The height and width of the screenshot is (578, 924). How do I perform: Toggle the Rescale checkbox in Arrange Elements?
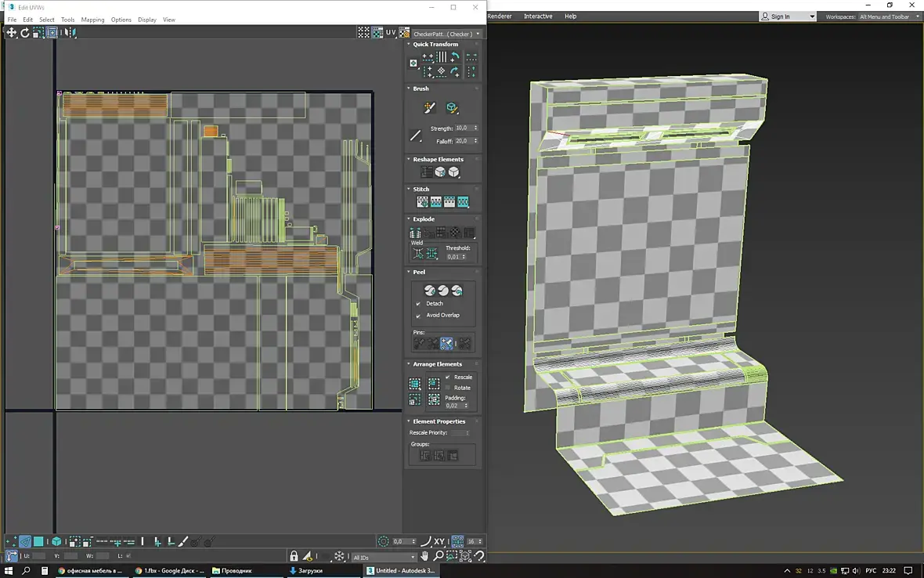click(448, 378)
